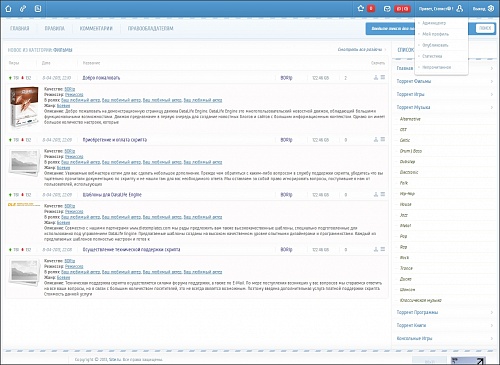This screenshot has width=500, height=365.
Task: Click green seeders arrow on Приобретение и оплата скрипта row
Action: 10,140
